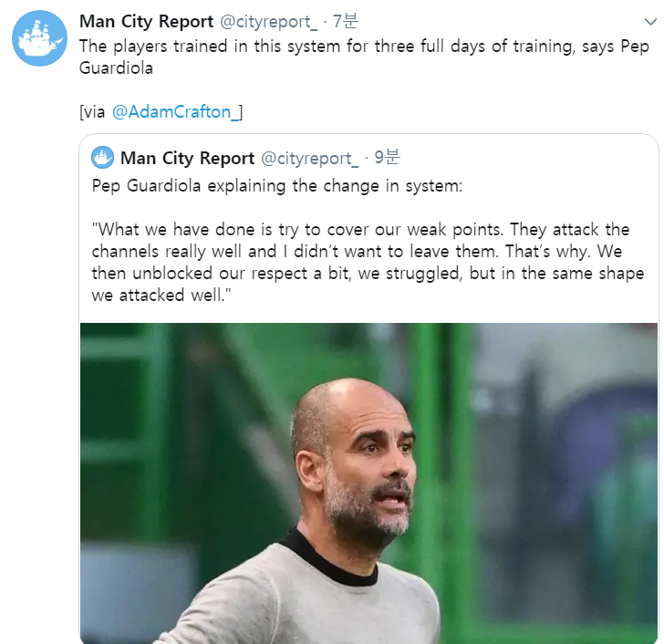Click the quote line starting "What we have done"

pyautogui.click(x=361, y=230)
